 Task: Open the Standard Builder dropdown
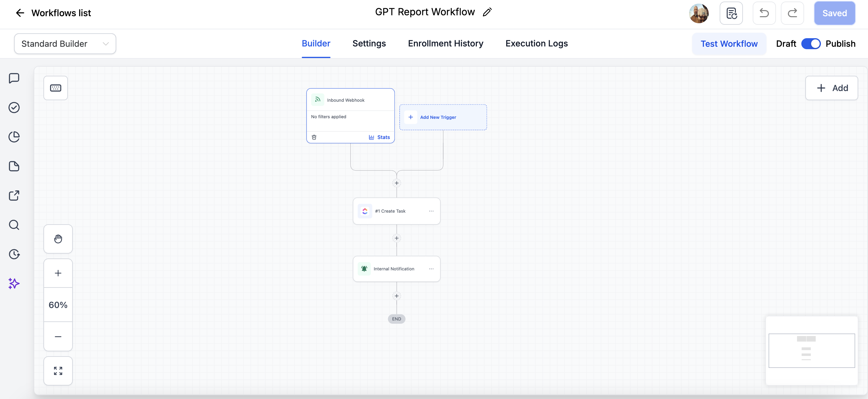coord(65,44)
